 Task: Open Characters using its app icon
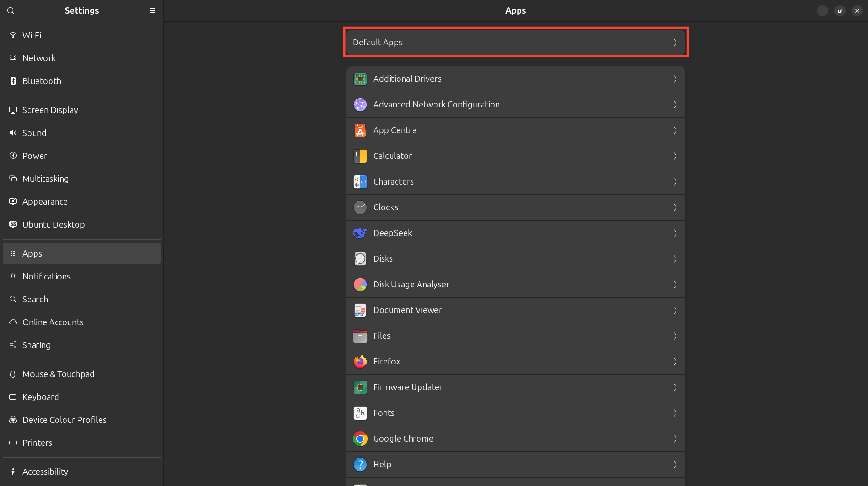[360, 182]
